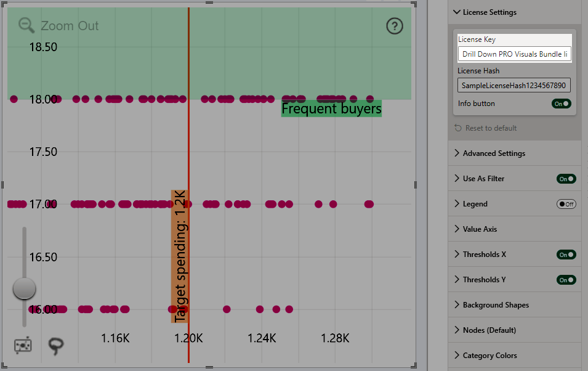Expand the Category Colors section
Screen dimensions: 588x371
point(489,356)
